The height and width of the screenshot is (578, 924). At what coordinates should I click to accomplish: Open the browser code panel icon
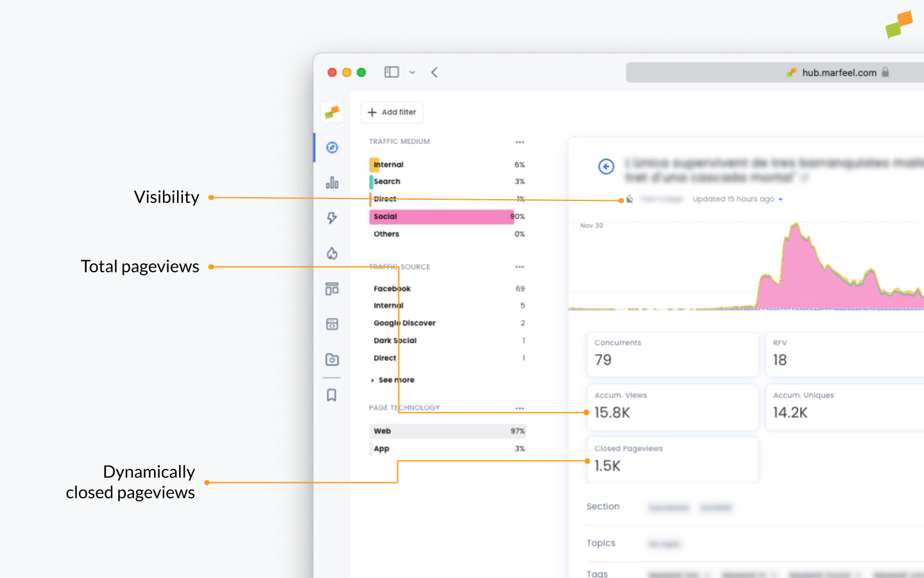pos(332,324)
